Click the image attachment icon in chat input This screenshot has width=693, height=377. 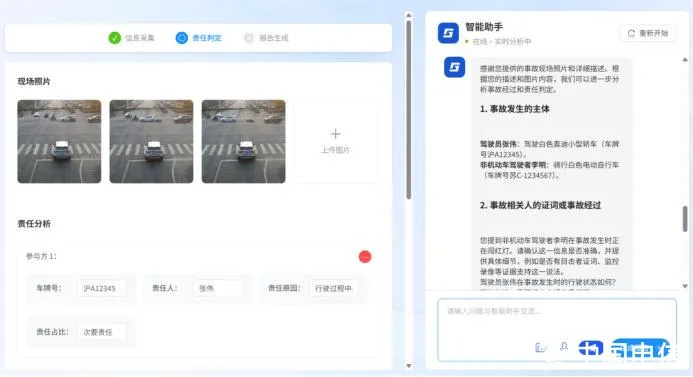point(540,347)
